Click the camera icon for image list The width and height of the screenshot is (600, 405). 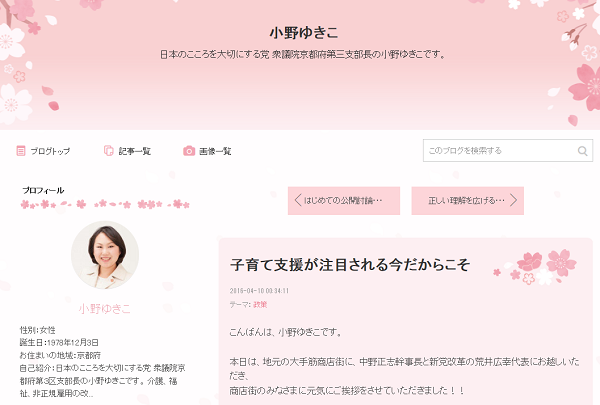coord(189,151)
